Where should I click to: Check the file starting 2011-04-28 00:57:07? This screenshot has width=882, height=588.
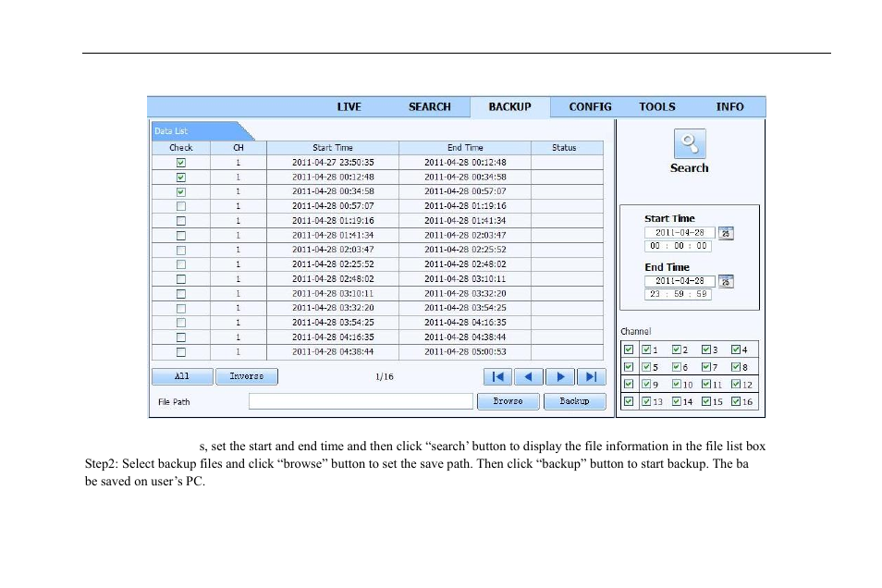tap(180, 206)
